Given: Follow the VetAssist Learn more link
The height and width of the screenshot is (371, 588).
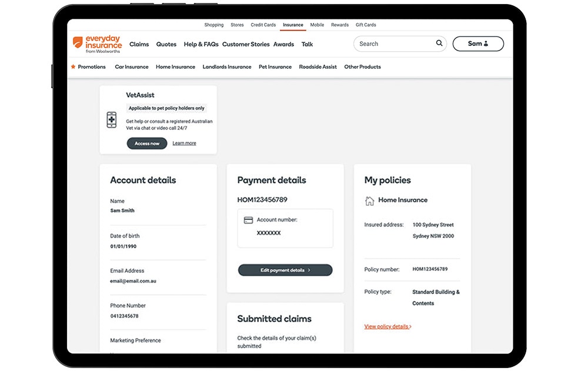Looking at the screenshot, I should pyautogui.click(x=184, y=143).
